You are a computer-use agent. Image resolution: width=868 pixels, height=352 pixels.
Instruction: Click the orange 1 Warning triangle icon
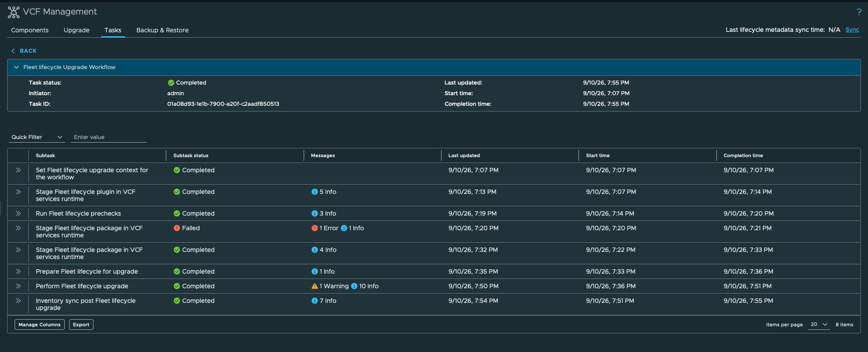point(314,286)
